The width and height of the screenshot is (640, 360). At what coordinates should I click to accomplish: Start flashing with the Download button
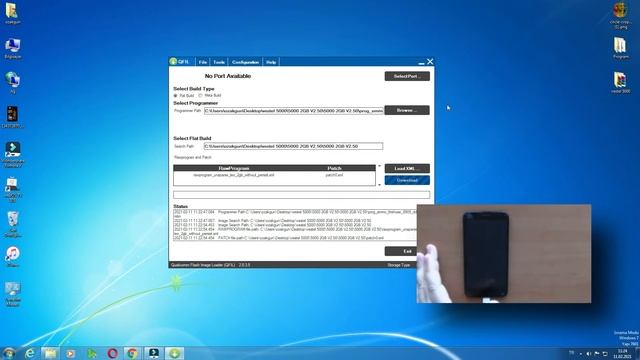click(407, 180)
